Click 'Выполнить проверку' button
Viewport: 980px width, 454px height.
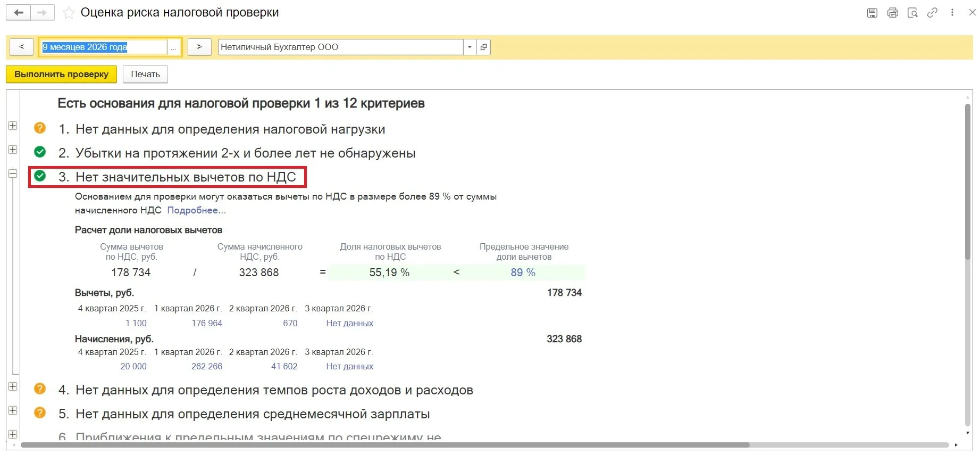click(x=61, y=74)
